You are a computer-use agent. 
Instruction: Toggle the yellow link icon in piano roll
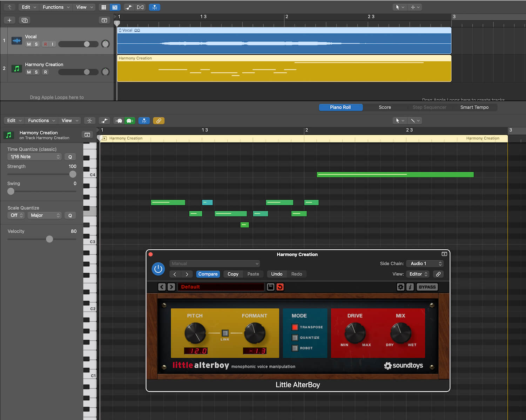[x=159, y=121]
